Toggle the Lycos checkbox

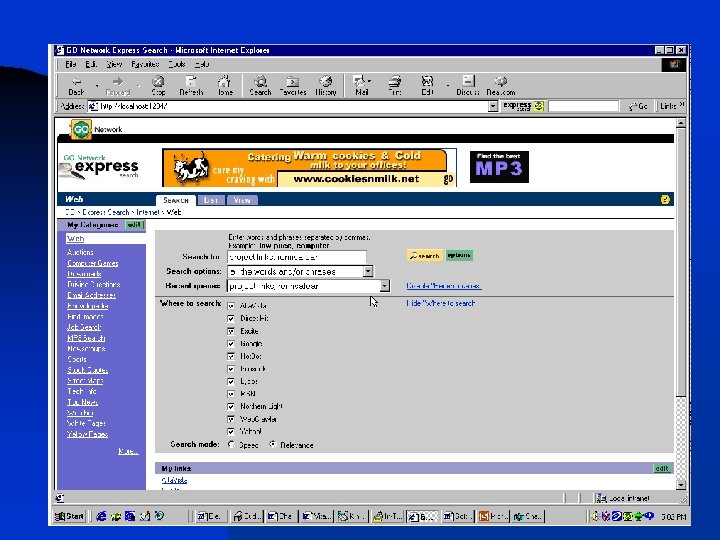pos(231,381)
